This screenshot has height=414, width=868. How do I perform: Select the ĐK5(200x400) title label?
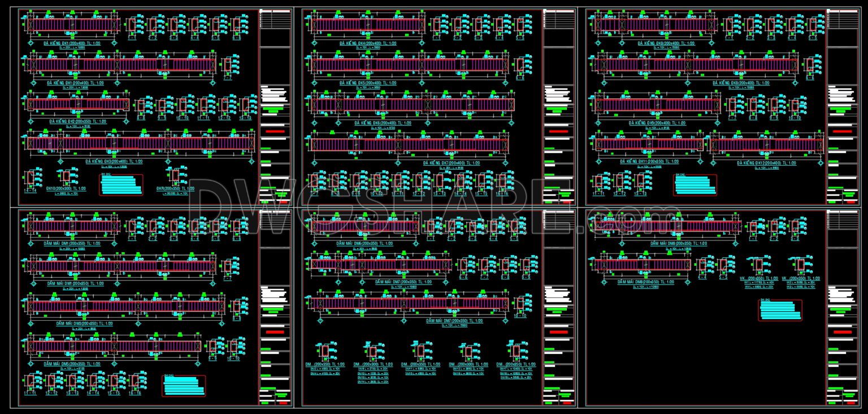click(368, 83)
